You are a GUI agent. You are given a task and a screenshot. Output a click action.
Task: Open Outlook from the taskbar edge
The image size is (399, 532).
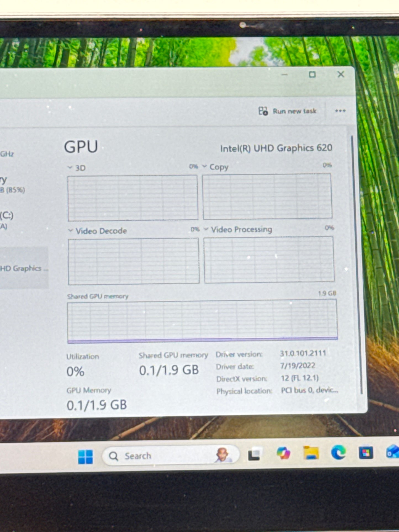coord(393,452)
